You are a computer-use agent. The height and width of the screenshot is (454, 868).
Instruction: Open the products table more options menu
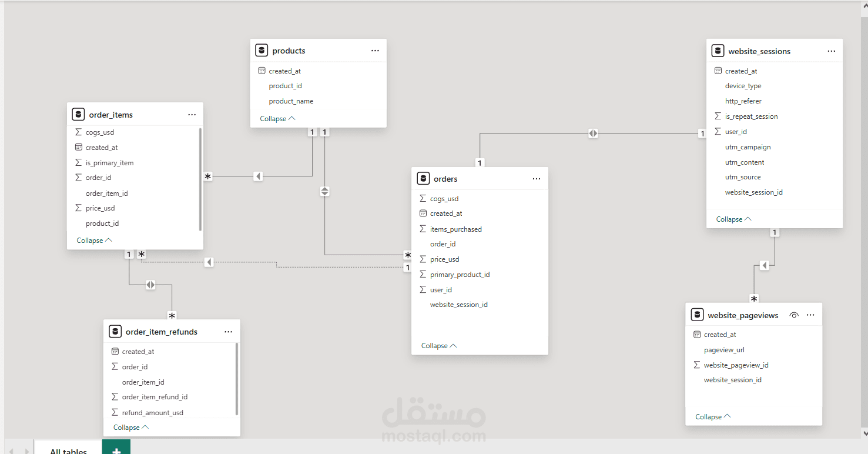click(x=375, y=51)
